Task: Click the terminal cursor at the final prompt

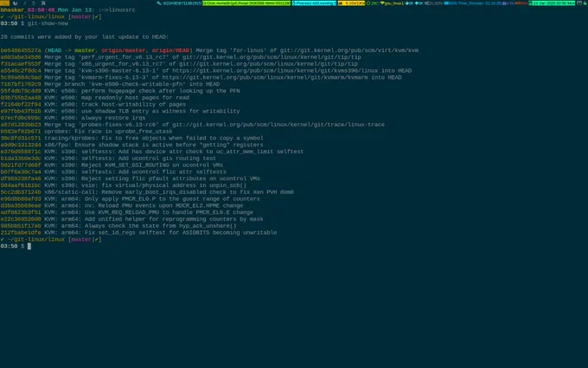Action: (29, 246)
